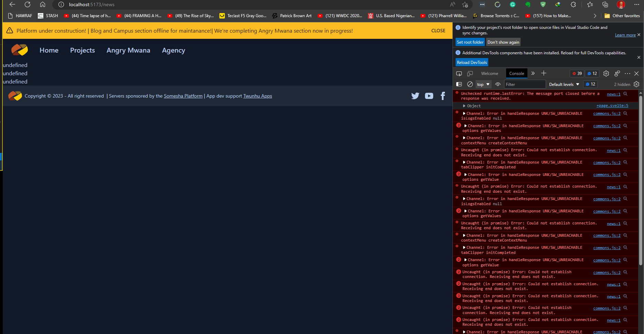Image resolution: width=644 pixels, height=334 pixels.
Task: Open the Extensions puzzle piece menu
Action: coord(573,4)
